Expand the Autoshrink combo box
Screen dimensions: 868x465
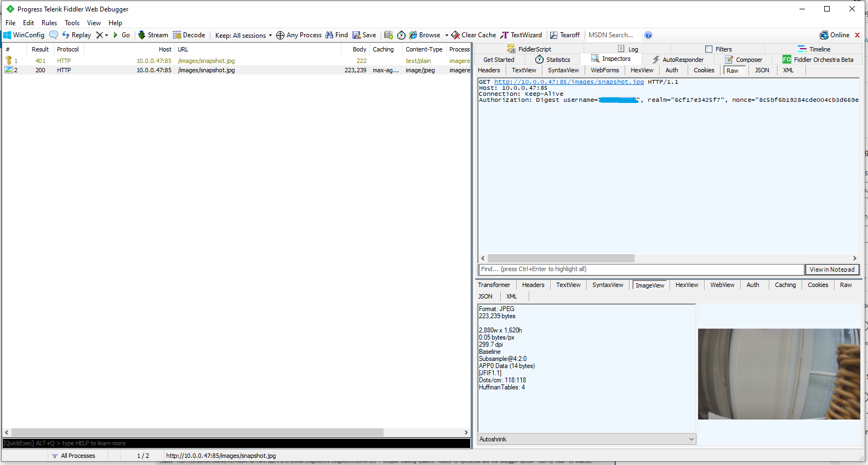pyautogui.click(x=691, y=439)
